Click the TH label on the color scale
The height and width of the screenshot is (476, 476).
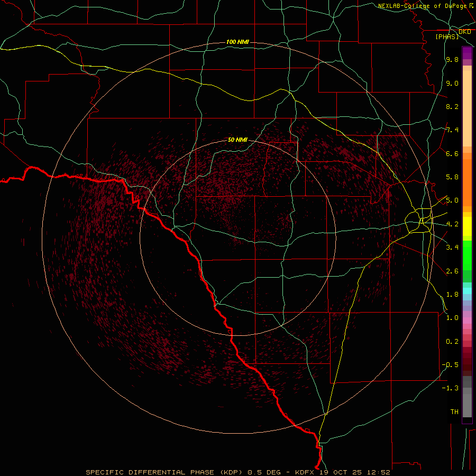454,412
